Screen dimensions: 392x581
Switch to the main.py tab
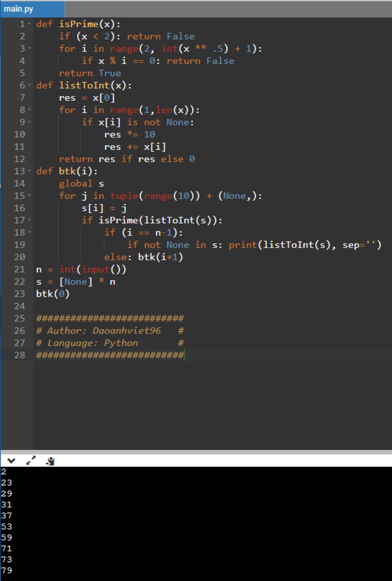(19, 9)
